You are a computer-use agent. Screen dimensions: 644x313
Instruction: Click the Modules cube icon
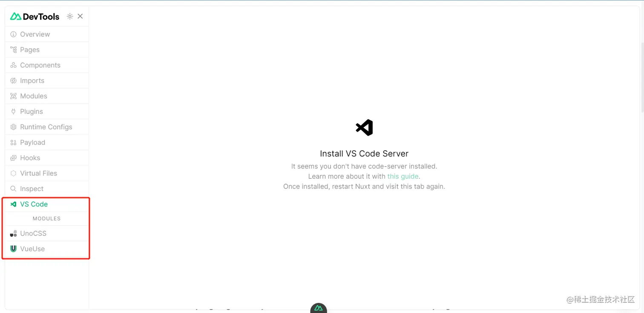[x=13, y=96]
